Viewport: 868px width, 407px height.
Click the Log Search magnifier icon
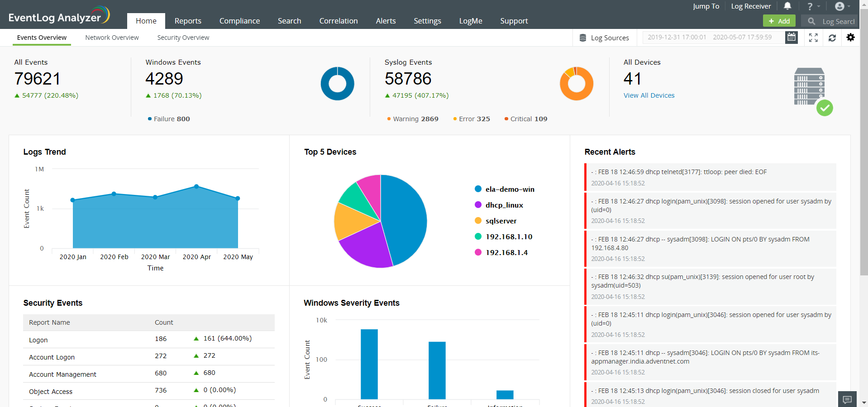(811, 21)
